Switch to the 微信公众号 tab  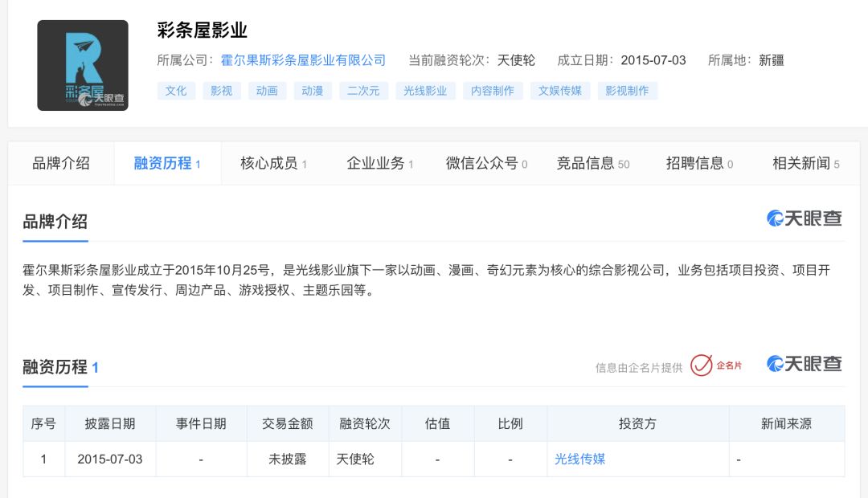click(486, 164)
